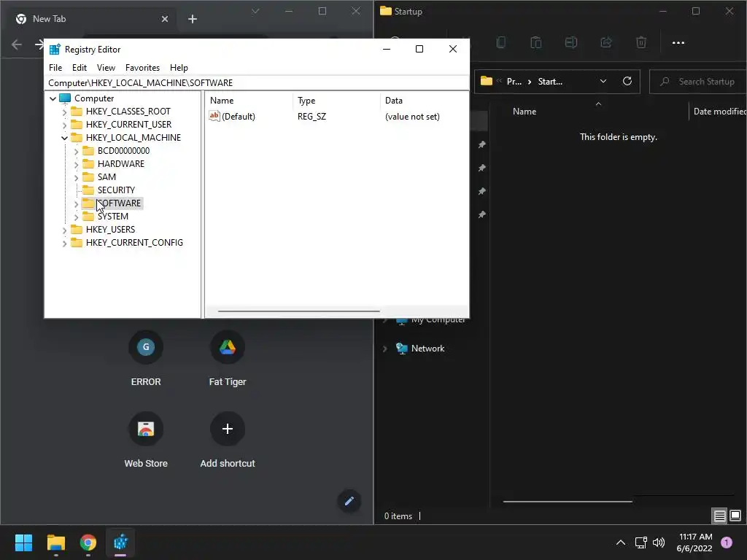Click the Registry Editor title bar icon
The image size is (747, 560).
click(x=55, y=50)
